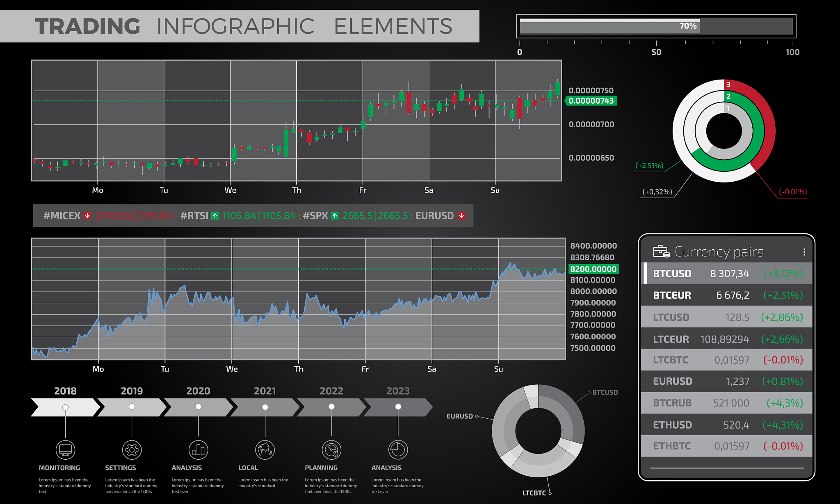The width and height of the screenshot is (840, 504).
Task: Click the Planning gauge icon
Action: pyautogui.click(x=331, y=450)
